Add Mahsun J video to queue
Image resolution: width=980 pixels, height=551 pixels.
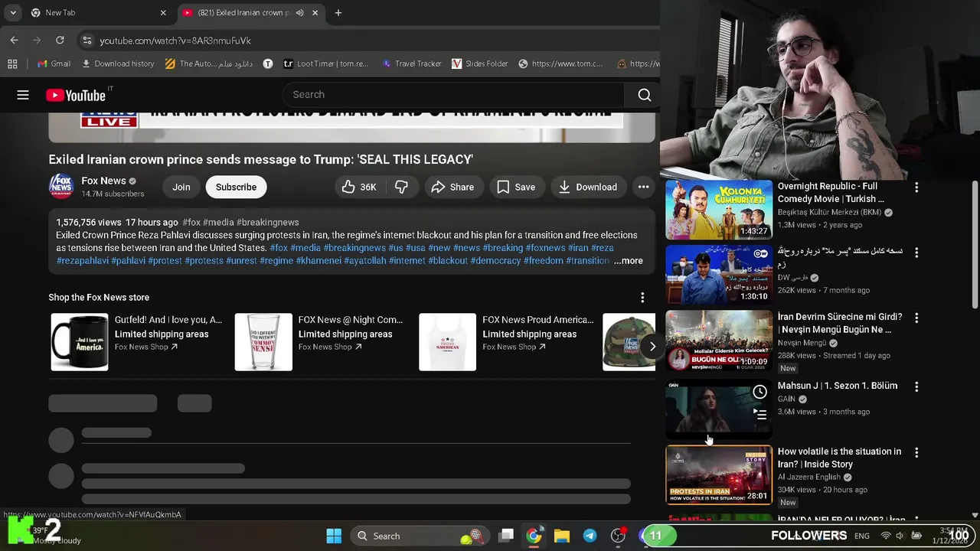tap(759, 415)
